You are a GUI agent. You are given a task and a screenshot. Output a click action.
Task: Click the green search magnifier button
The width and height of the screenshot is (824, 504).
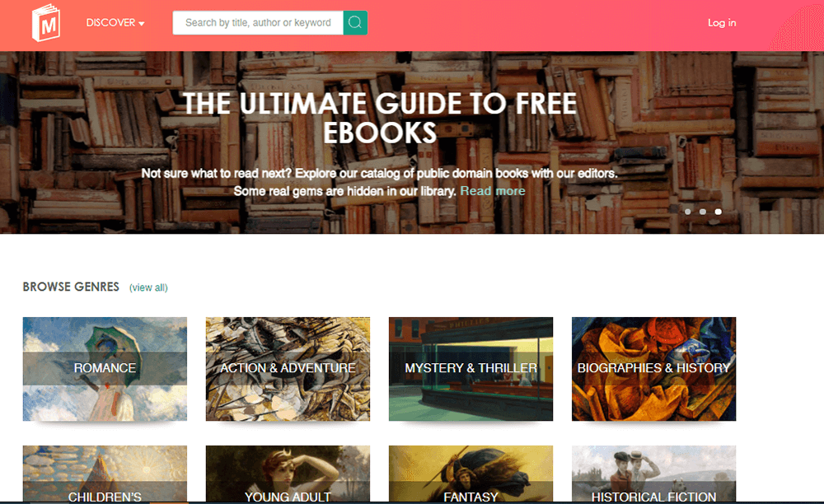click(355, 23)
